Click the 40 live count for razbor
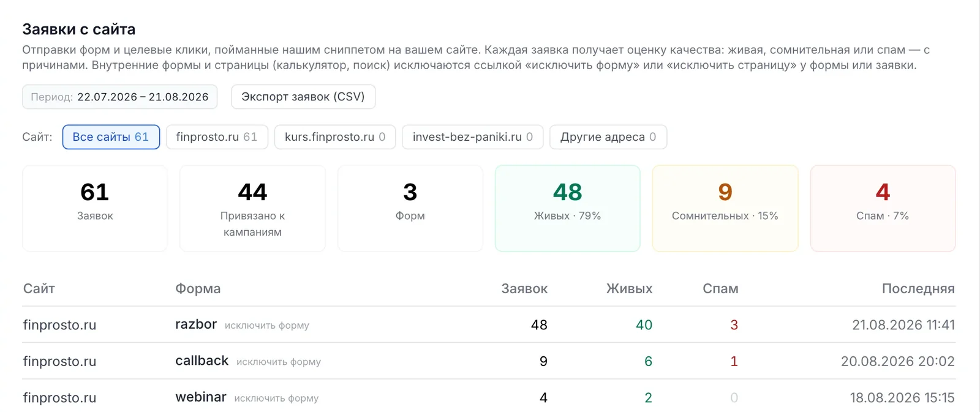The height and width of the screenshot is (412, 980). click(644, 325)
